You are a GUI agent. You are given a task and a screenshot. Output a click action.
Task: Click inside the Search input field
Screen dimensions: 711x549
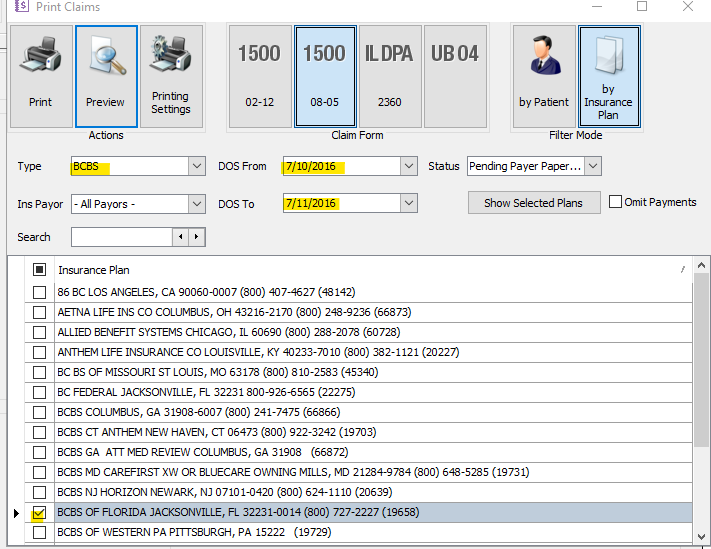(x=122, y=237)
